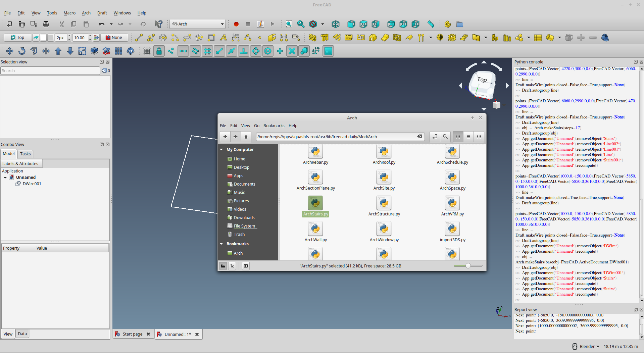Collapse the Unnamed document tree

pyautogui.click(x=5, y=177)
